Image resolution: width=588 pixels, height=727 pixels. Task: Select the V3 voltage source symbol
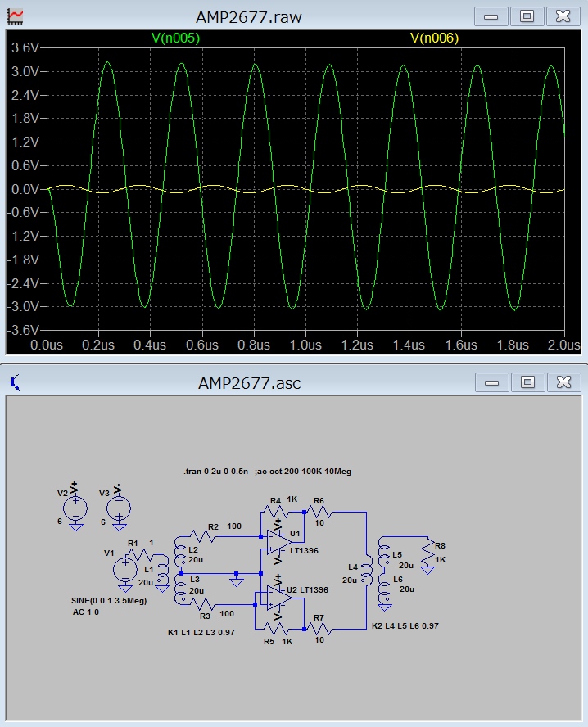[120, 508]
